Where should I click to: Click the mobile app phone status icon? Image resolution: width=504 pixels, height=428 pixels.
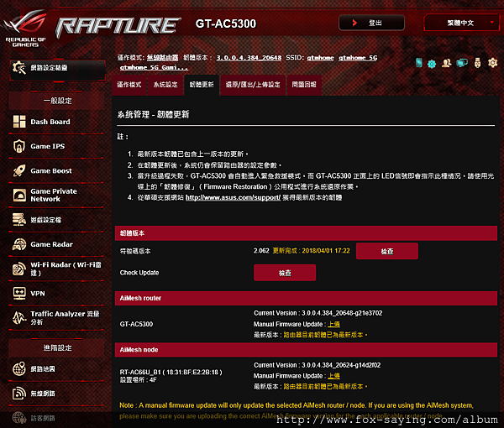(418, 63)
